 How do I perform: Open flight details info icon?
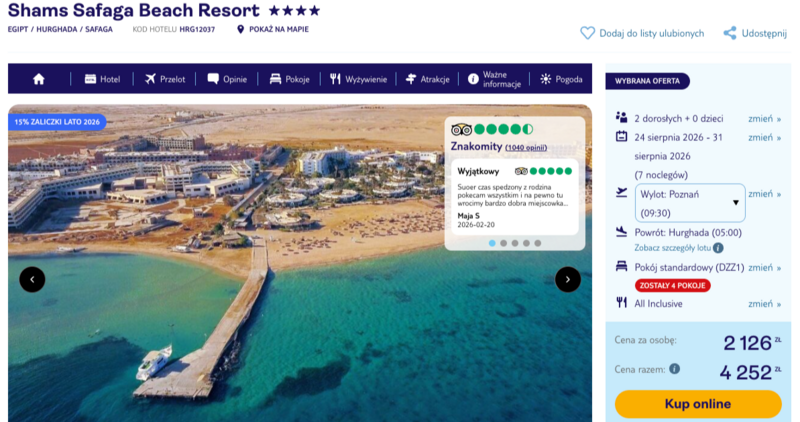coord(718,248)
